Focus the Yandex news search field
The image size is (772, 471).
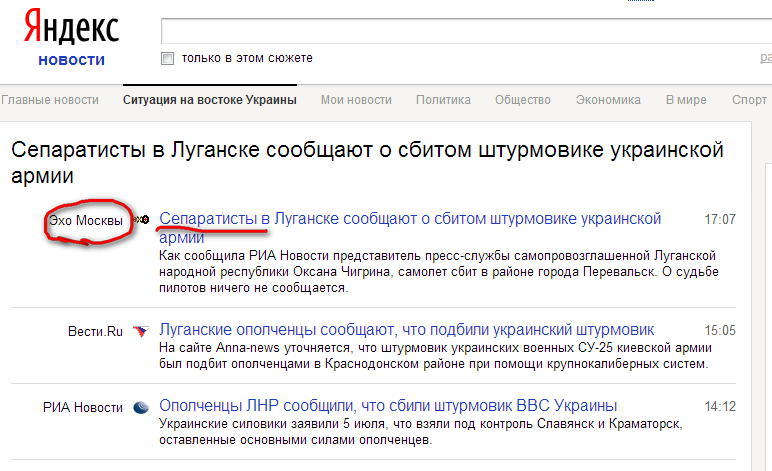(x=466, y=31)
